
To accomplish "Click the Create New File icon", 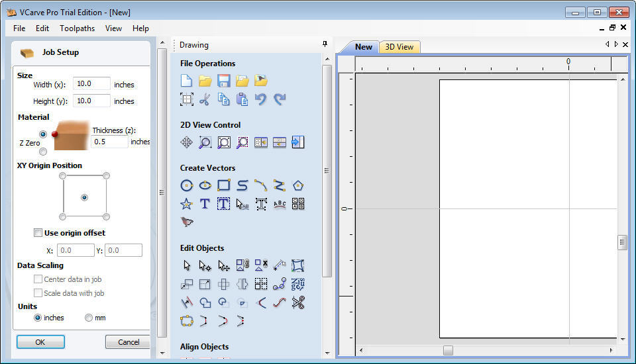I will [x=187, y=81].
